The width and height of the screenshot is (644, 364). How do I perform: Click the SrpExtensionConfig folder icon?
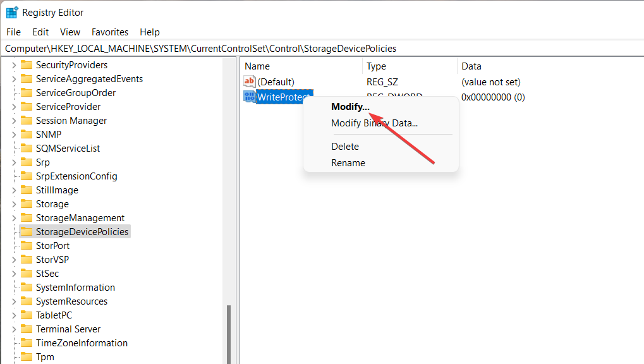[x=27, y=176]
